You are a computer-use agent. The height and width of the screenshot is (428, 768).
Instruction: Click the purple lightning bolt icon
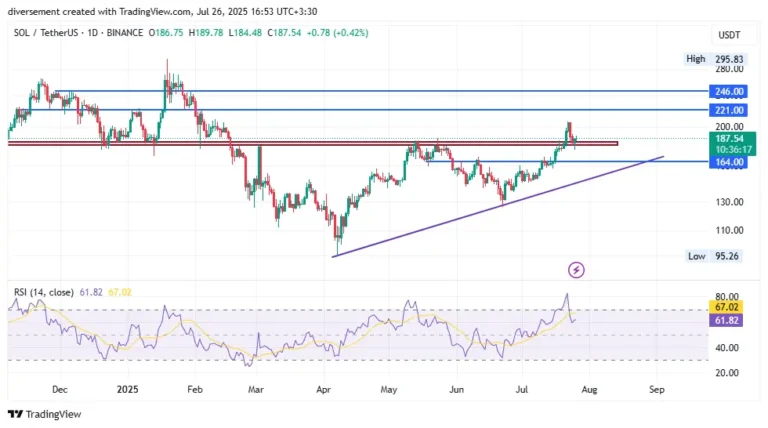576,269
